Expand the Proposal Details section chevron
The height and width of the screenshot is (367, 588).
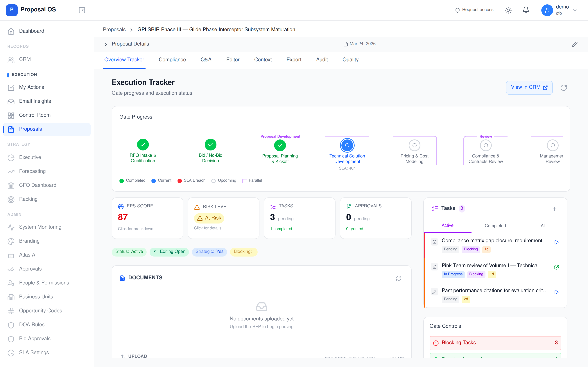tap(106, 44)
